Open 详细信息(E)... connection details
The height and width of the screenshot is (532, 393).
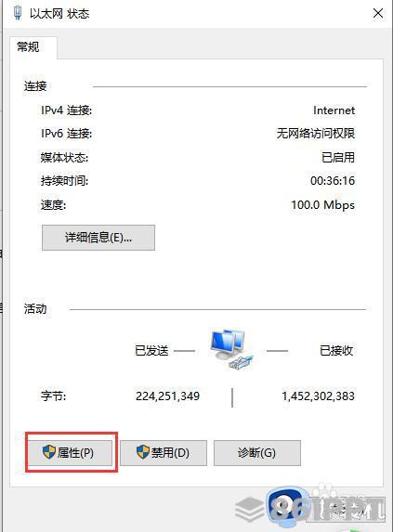point(98,238)
